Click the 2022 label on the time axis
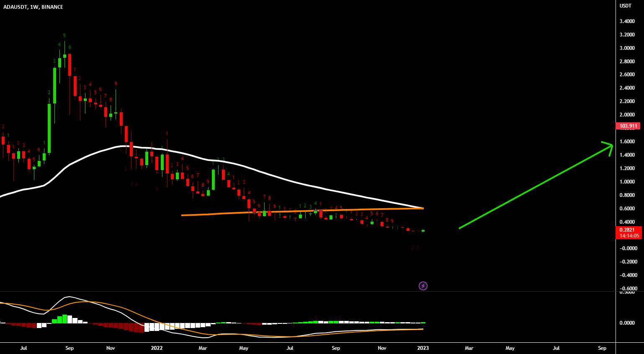 point(157,348)
